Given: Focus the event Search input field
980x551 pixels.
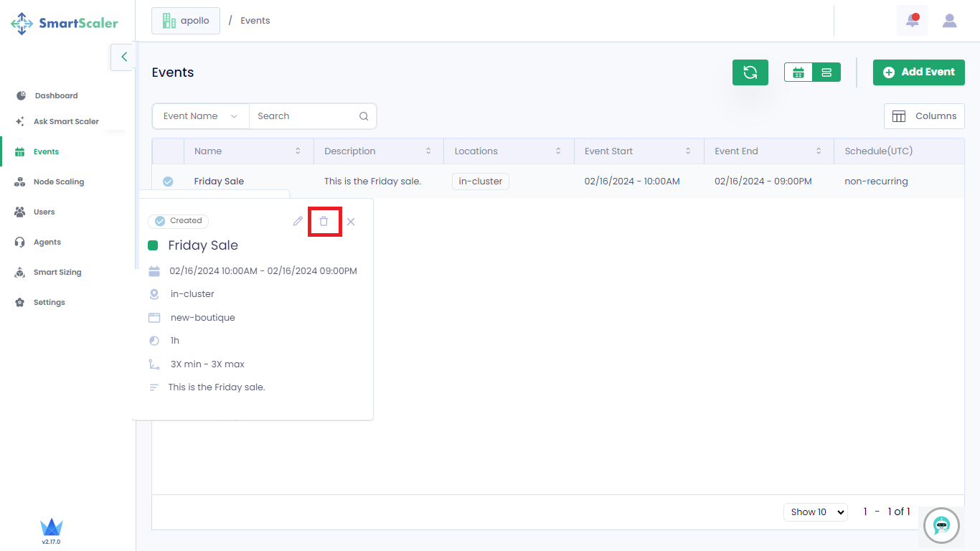Looking at the screenshot, I should click(x=305, y=116).
